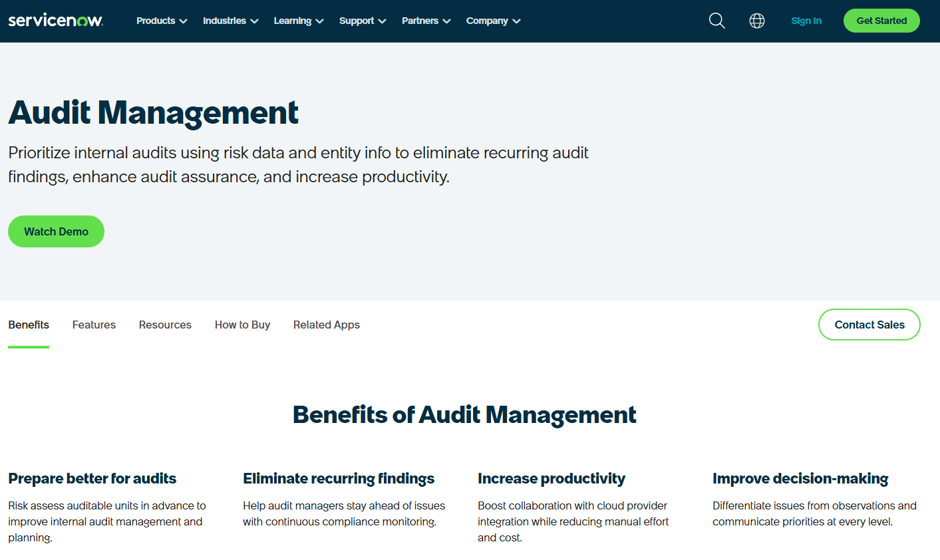Click the Benefits of Audit Management heading
This screenshot has width=940, height=560.
[464, 415]
